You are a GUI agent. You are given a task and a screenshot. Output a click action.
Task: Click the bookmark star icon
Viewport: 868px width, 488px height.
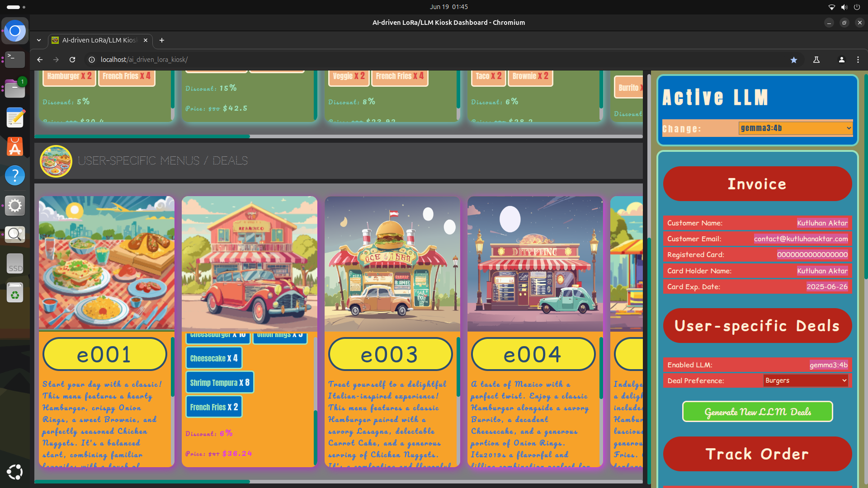793,60
